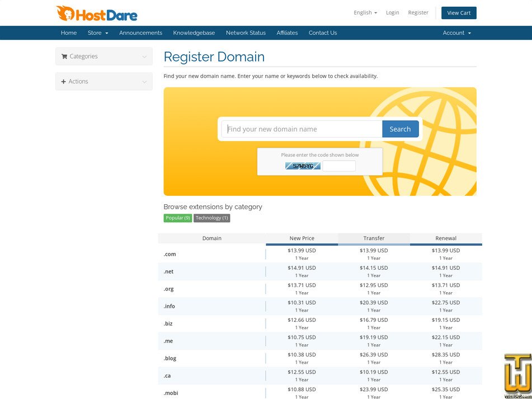Open the Home menu item
This screenshot has width=532, height=399.
pos(68,32)
